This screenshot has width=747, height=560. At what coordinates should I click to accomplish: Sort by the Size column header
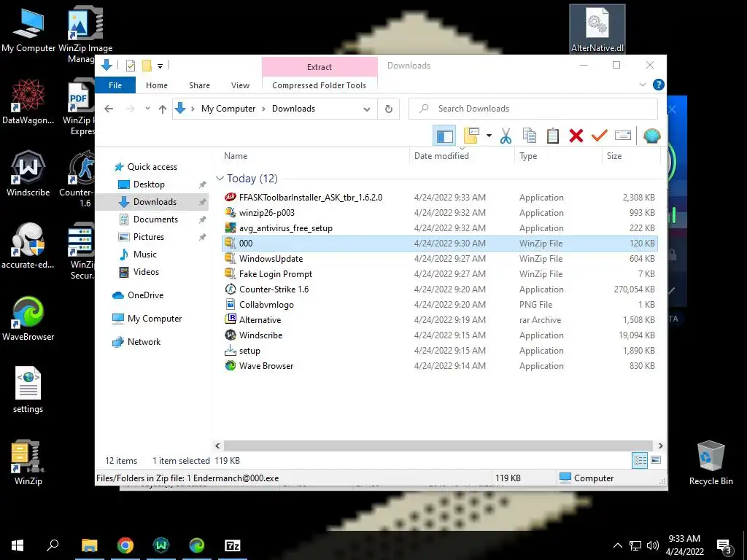click(631, 156)
